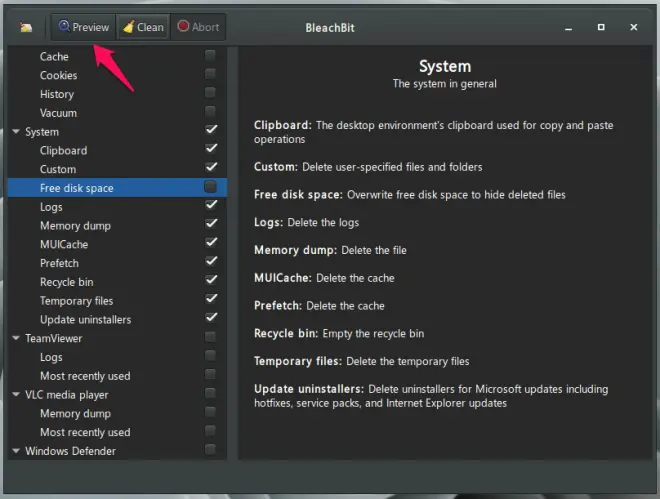Image resolution: width=660 pixels, height=499 pixels.
Task: Select the System row label
Action: tap(42, 132)
